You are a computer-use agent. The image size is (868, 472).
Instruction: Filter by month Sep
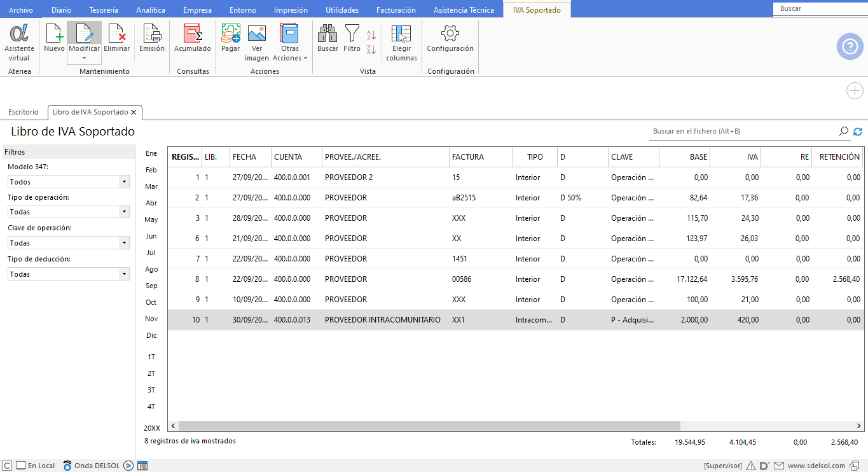[x=151, y=286]
